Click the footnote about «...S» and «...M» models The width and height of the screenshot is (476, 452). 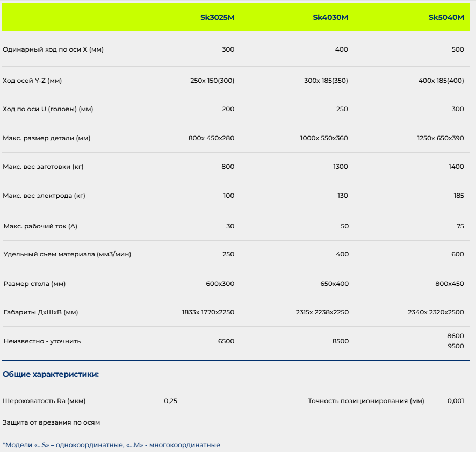[111, 445]
